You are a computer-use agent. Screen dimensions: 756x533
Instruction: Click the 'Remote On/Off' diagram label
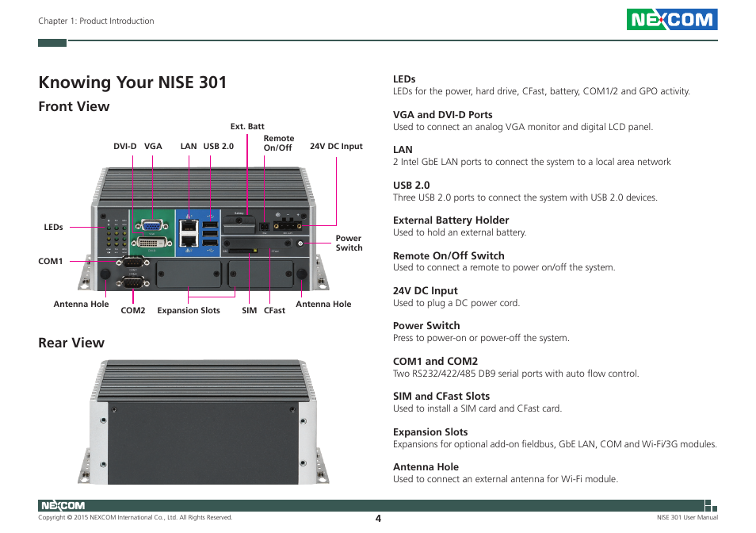pos(279,143)
